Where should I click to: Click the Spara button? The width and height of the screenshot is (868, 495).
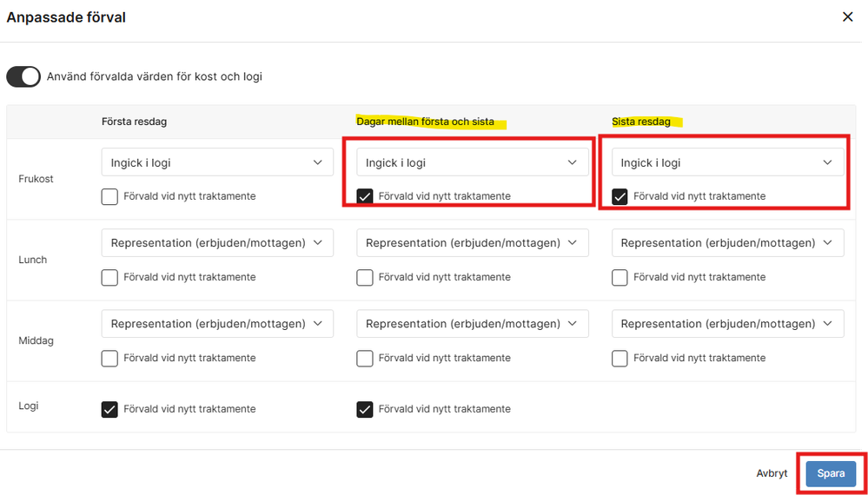(x=831, y=474)
